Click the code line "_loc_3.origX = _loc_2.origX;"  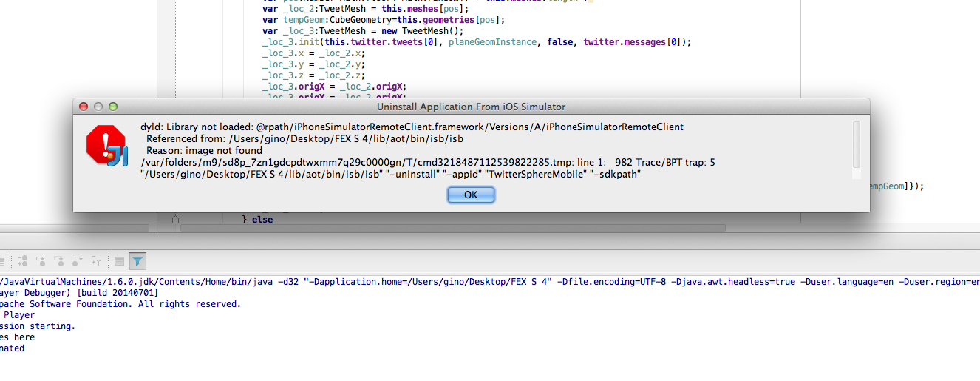334,87
